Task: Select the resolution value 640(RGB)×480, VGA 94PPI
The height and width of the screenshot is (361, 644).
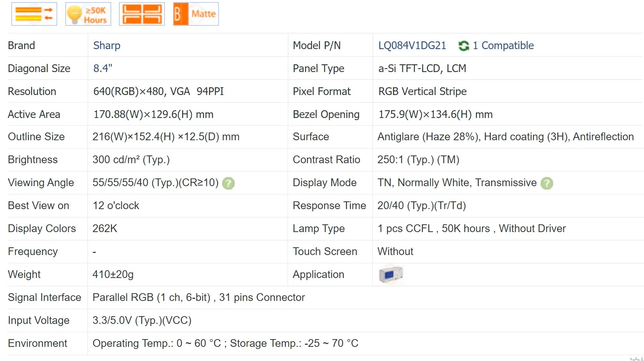Action: [x=159, y=91]
